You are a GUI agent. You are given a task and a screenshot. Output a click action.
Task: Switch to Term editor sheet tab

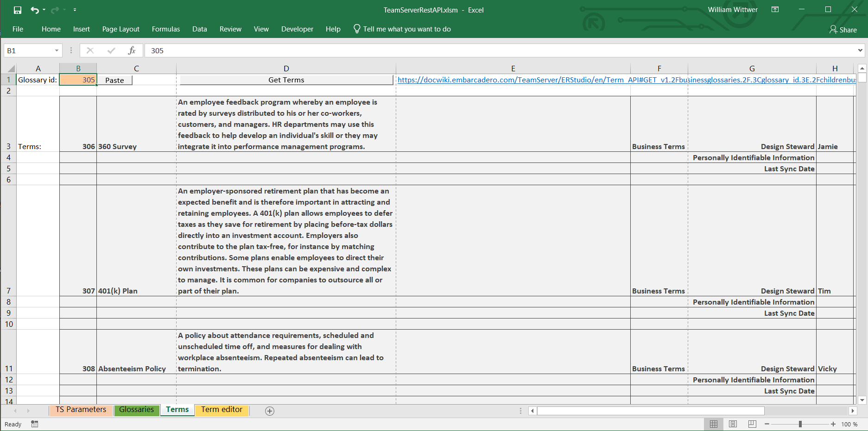pos(222,410)
